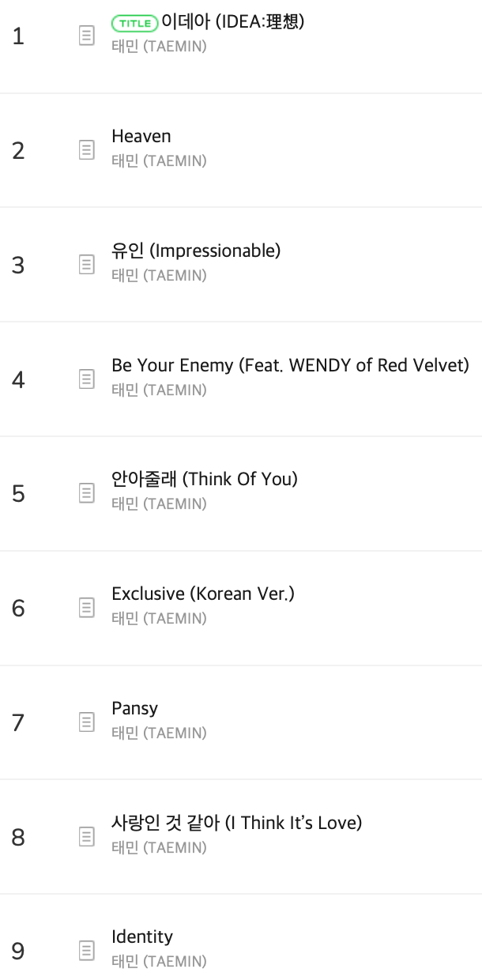Open song 유인 (Impressionable)
This screenshot has height=980, width=482.
click(x=196, y=251)
